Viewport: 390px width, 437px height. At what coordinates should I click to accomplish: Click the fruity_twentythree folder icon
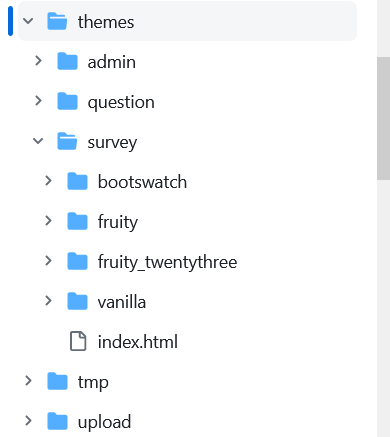point(77,261)
